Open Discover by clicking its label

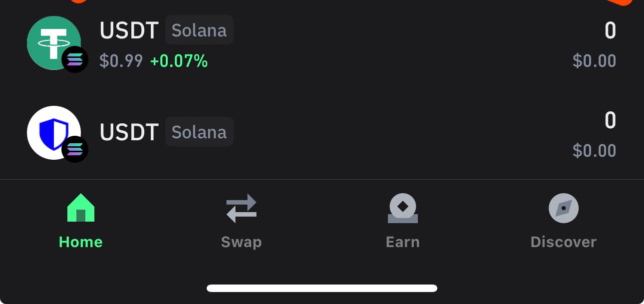tap(564, 242)
